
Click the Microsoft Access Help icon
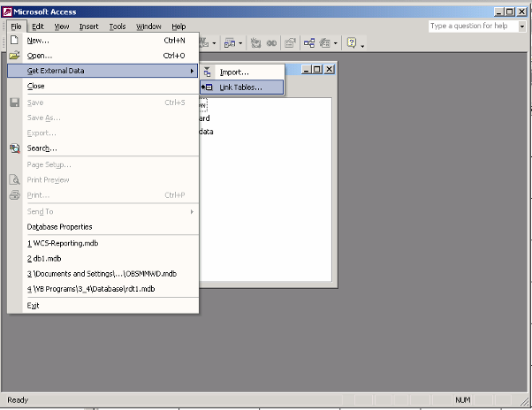[352, 42]
